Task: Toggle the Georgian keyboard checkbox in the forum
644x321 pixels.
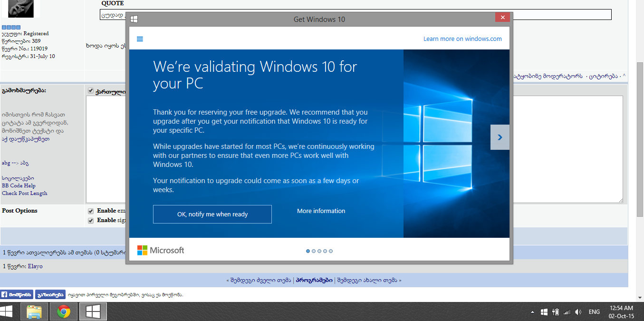Action: [x=91, y=91]
